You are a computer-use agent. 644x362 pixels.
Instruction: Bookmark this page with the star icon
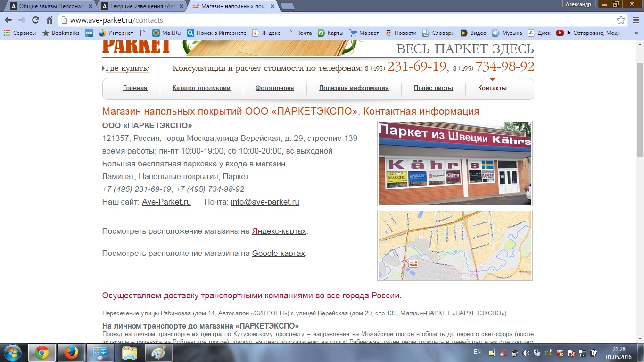click(621, 20)
